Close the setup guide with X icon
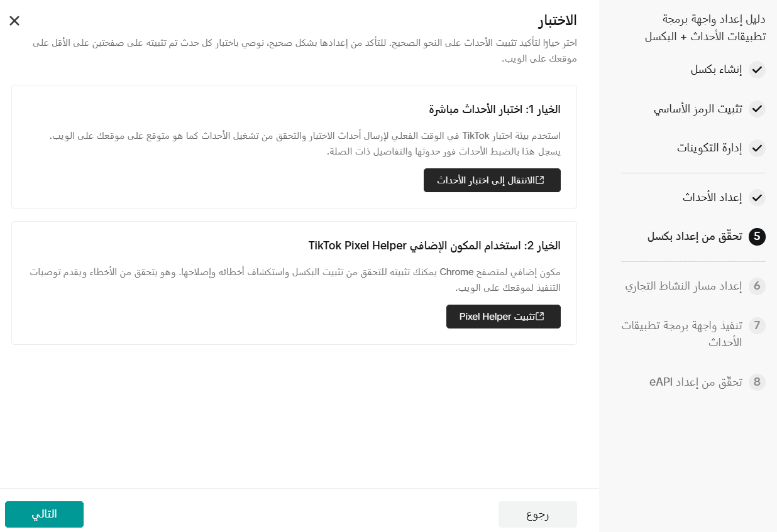Viewport: 777px width, 532px height. point(14,21)
